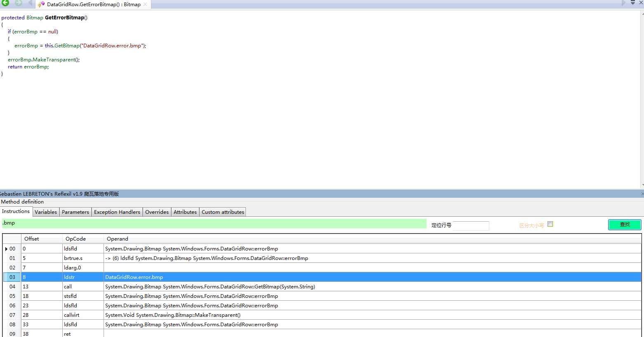
Task: Select the stsfld opcode cell
Action: [83, 296]
